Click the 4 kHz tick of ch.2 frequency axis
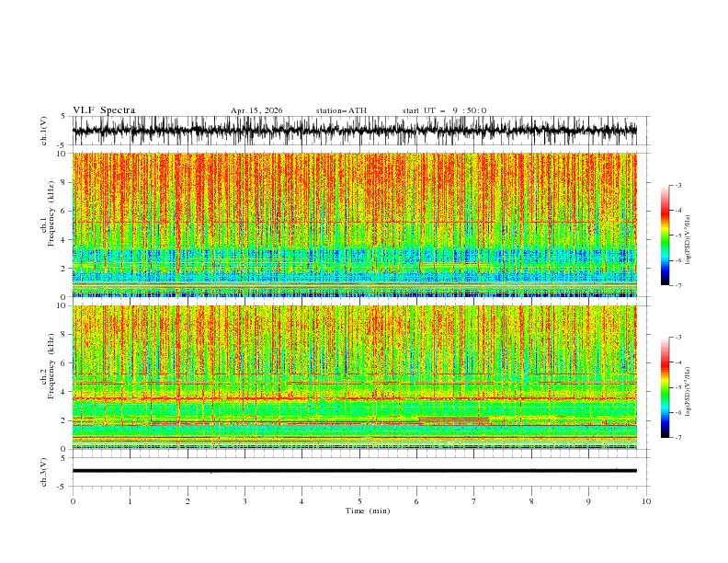Image resolution: width=728 pixels, height=563 pixels. [63, 392]
